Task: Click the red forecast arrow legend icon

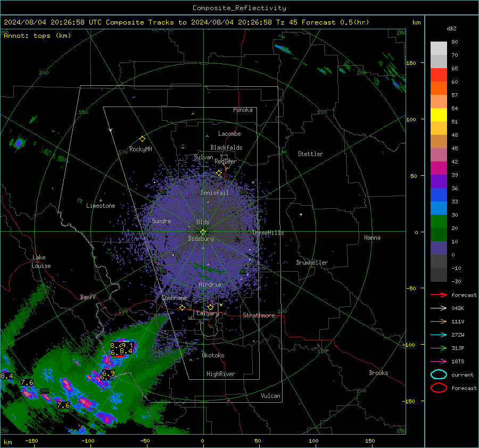Action: 439,295
